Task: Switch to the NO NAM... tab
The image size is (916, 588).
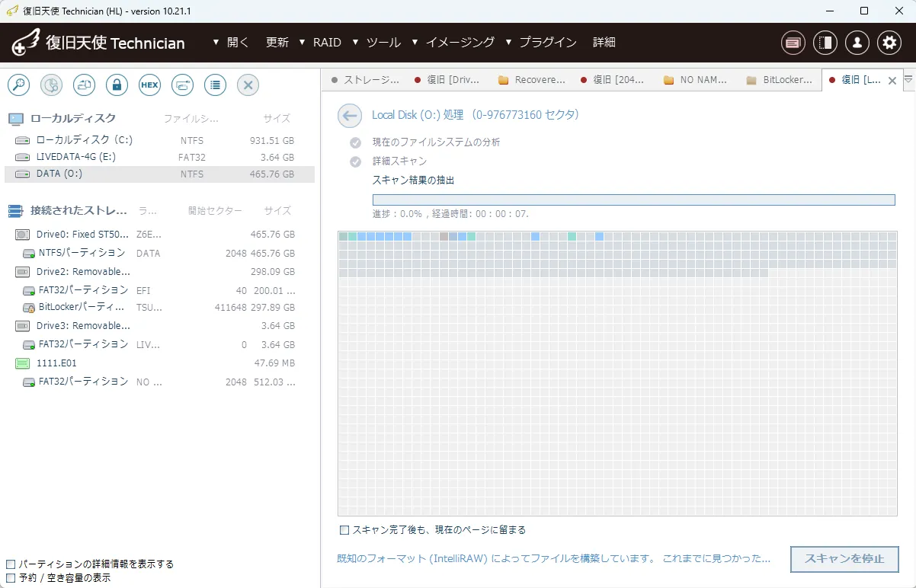Action: [x=697, y=80]
